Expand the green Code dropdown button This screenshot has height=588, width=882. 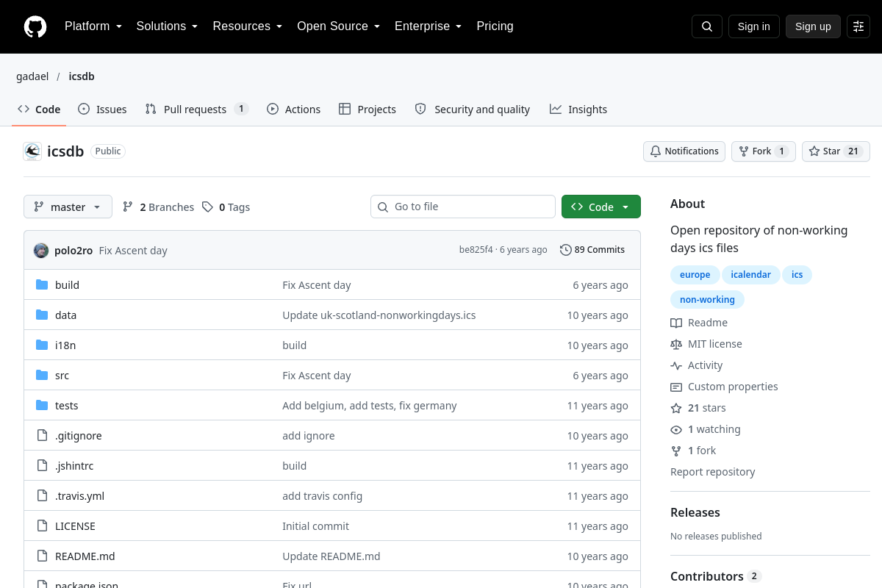(601, 207)
